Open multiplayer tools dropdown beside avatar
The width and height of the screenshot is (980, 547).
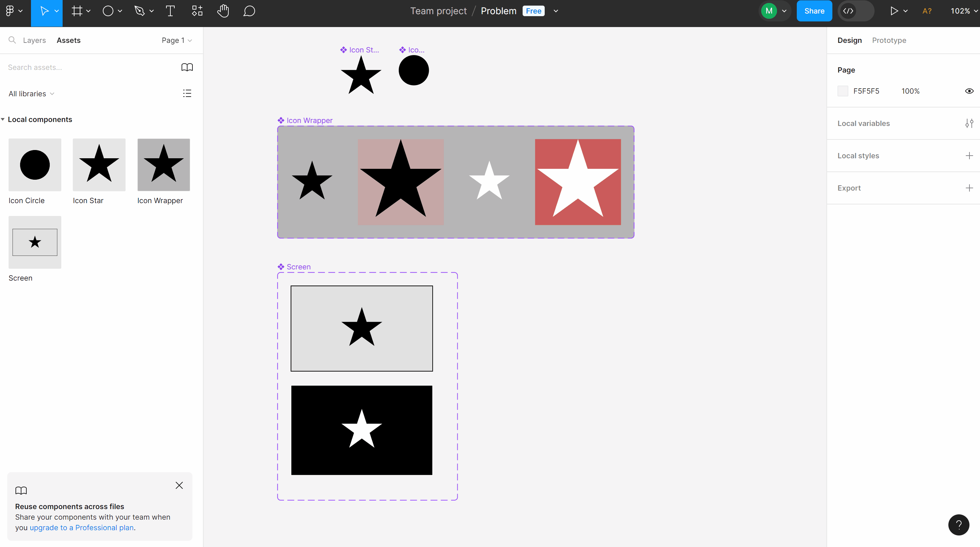pyautogui.click(x=784, y=11)
